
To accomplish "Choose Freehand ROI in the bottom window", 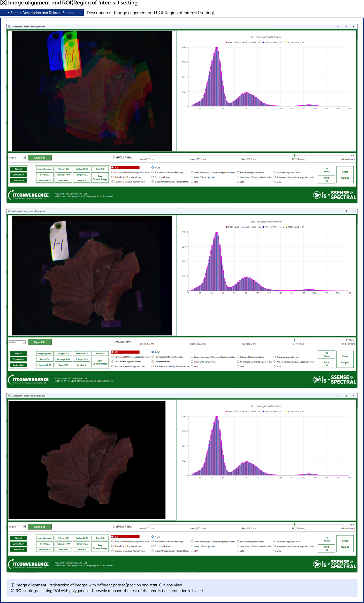I will point(82,538).
